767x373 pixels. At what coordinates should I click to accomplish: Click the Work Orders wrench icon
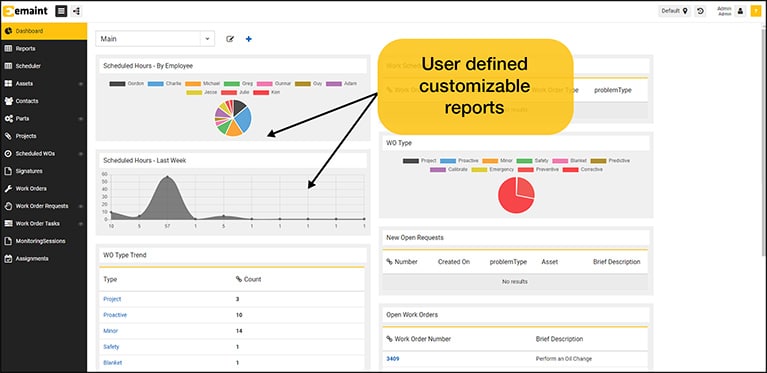[8, 189]
